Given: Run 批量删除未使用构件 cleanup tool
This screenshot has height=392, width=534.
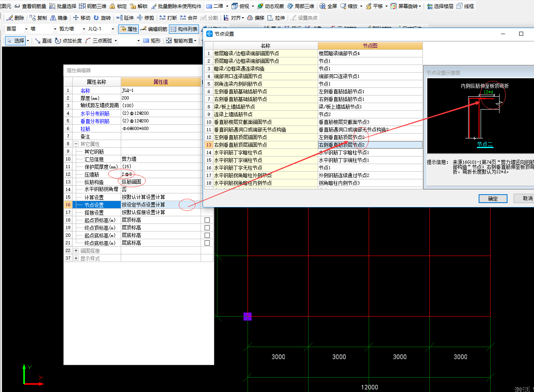Looking at the screenshot, I should coord(176,6).
